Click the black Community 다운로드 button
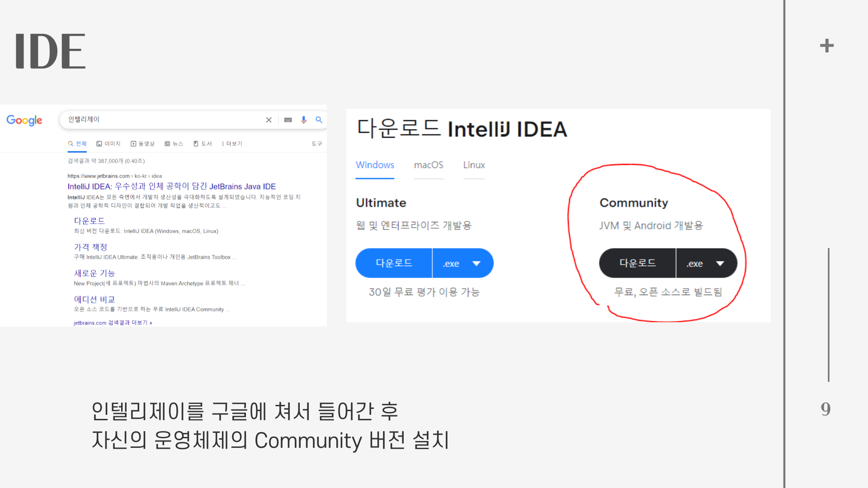This screenshot has width=868, height=488. (x=637, y=263)
